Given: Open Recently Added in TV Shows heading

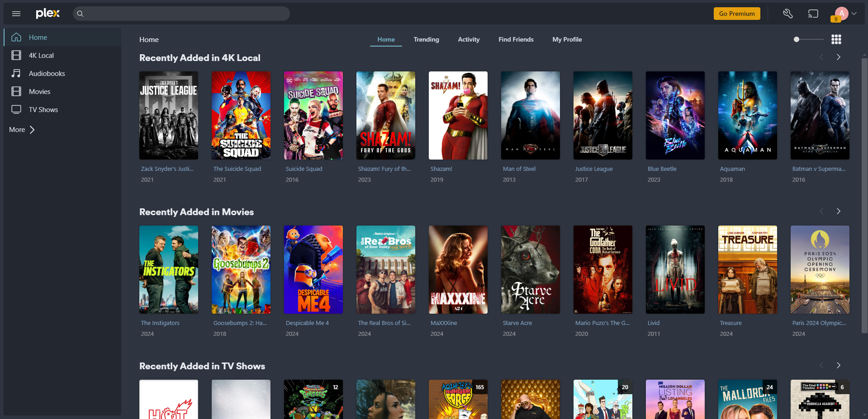Looking at the screenshot, I should (x=202, y=366).
